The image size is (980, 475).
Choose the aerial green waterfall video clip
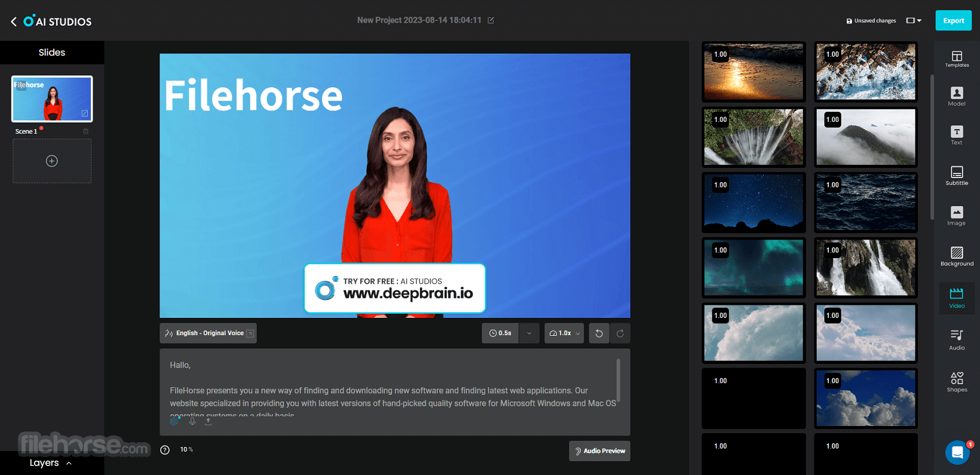pos(754,137)
